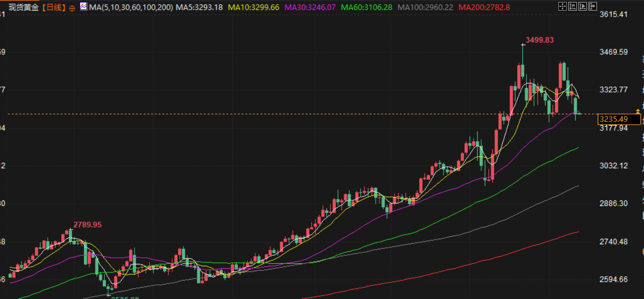Screen dimensions: 644x299
Task: Select the red MA200:2782.8 legend
Action: [484, 8]
